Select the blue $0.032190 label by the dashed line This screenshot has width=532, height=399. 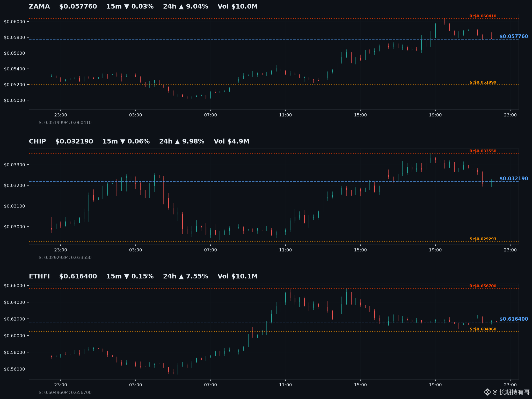(x=514, y=179)
